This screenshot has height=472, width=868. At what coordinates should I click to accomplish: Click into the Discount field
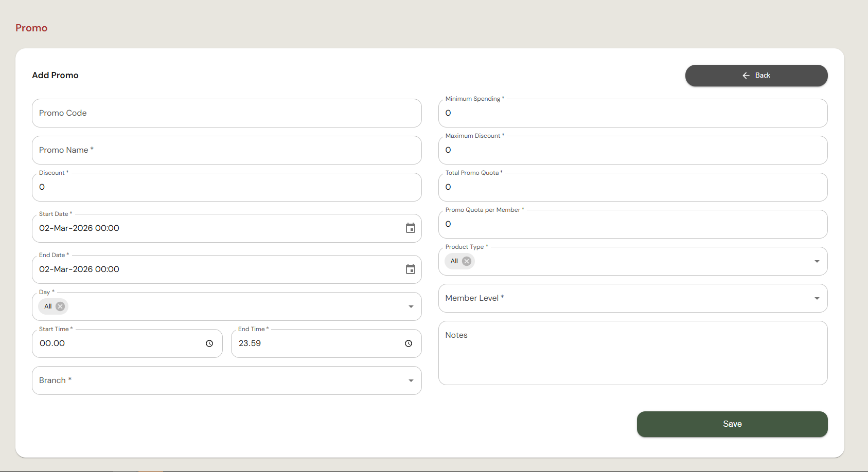point(227,187)
